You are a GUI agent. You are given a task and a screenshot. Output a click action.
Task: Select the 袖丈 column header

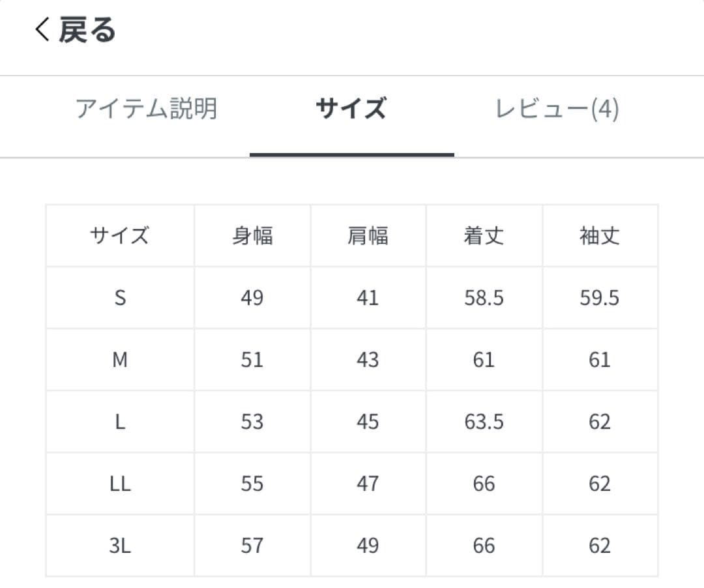point(600,235)
